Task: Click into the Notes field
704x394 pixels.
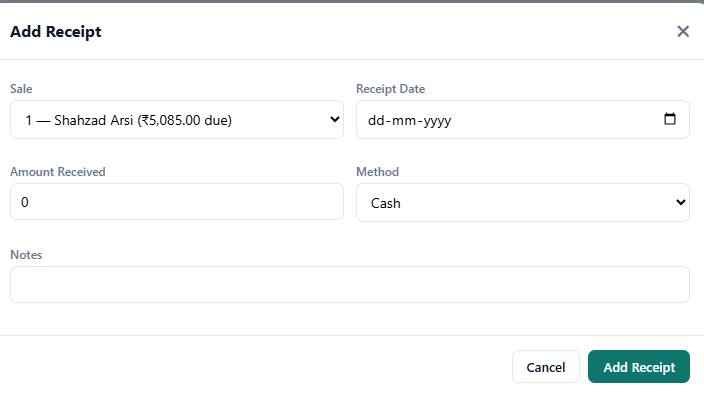Action: tap(350, 285)
